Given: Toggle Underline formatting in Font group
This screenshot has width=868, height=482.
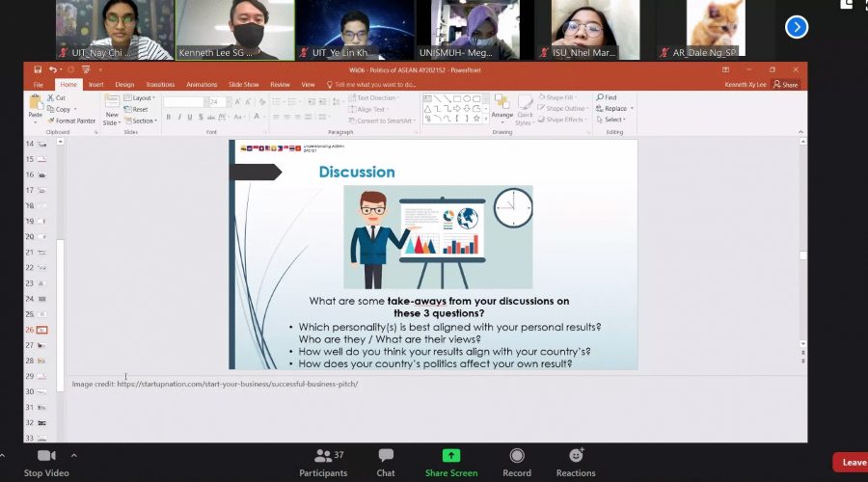Looking at the screenshot, I should point(191,117).
